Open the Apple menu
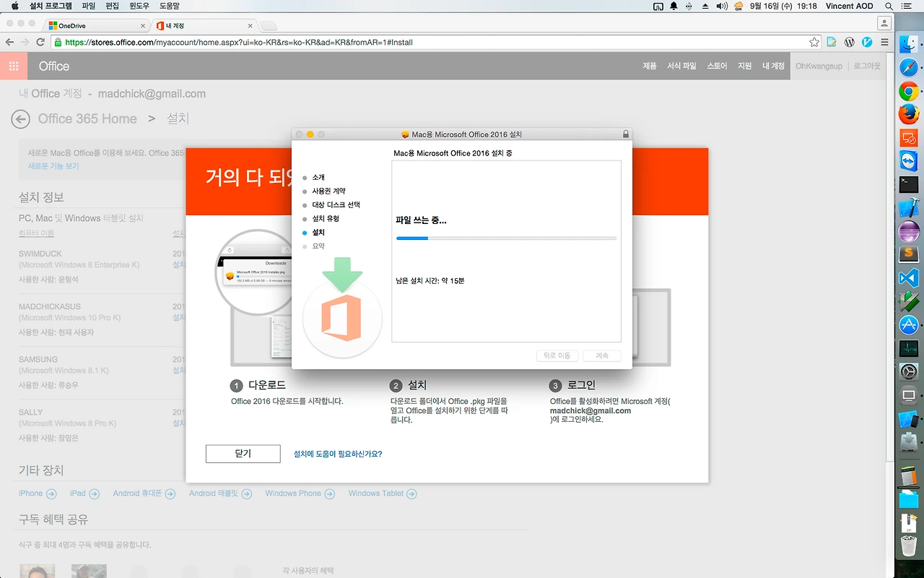This screenshot has height=578, width=924. click(14, 6)
